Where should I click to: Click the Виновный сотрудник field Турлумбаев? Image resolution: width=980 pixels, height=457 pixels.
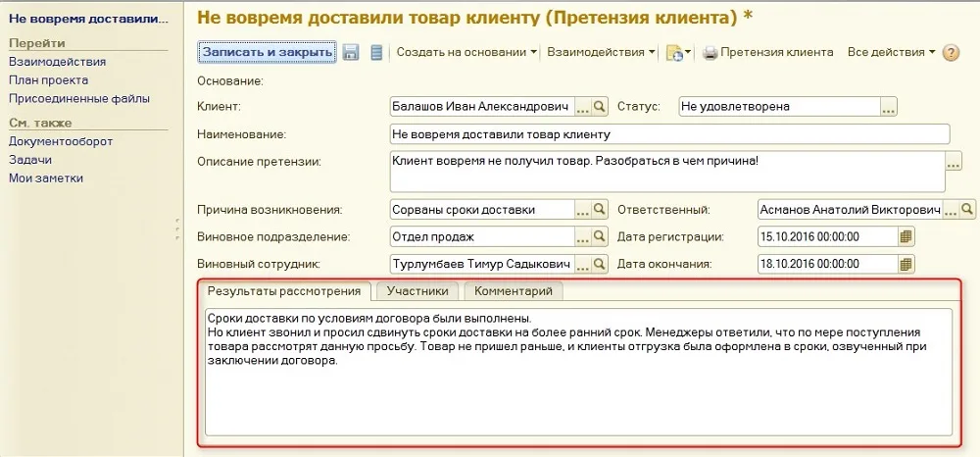pyautogui.click(x=481, y=264)
